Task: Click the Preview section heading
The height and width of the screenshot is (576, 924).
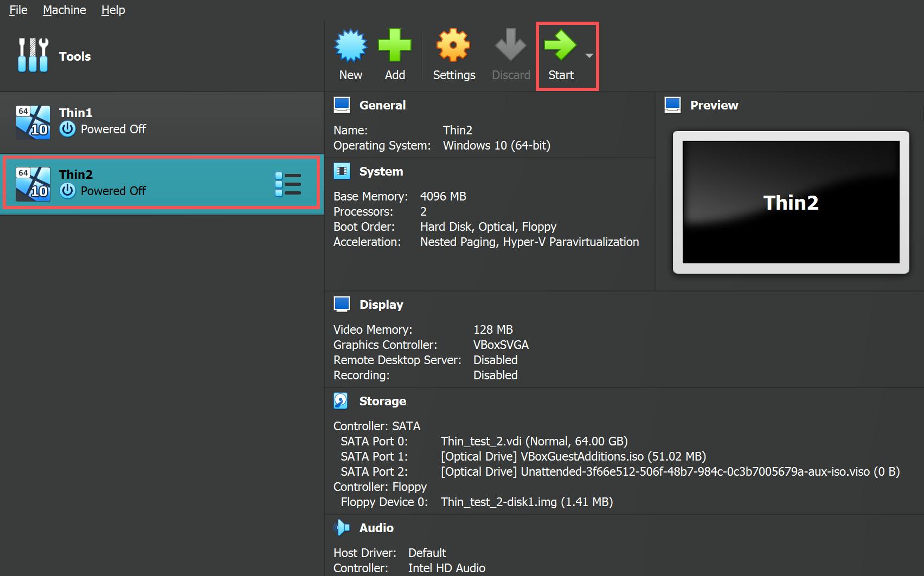Action: [x=714, y=105]
